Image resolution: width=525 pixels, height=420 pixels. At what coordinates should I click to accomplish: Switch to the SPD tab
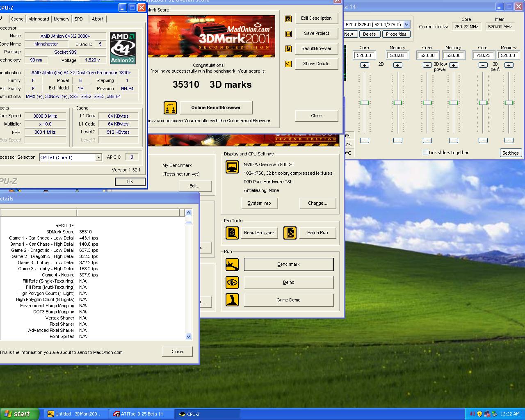pyautogui.click(x=78, y=19)
